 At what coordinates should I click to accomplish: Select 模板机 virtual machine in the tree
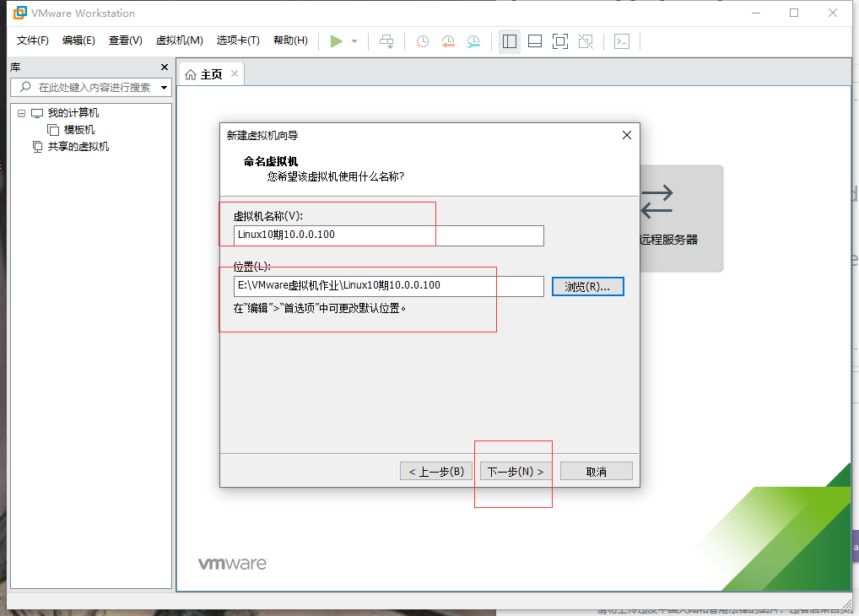click(78, 130)
